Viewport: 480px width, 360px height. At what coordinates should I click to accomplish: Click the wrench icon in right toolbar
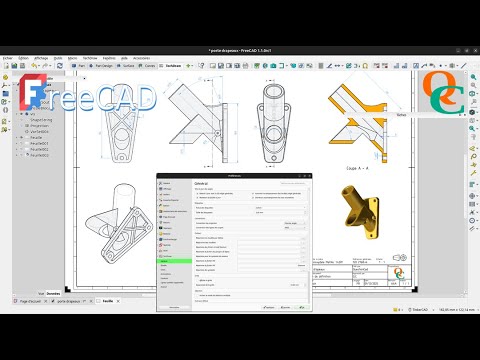pyautogui.click(x=473, y=173)
